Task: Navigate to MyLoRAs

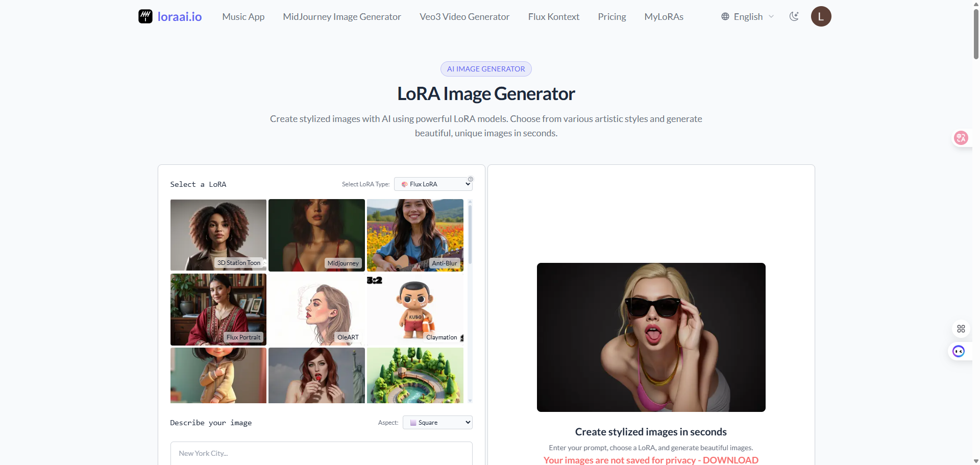Action: point(664,16)
